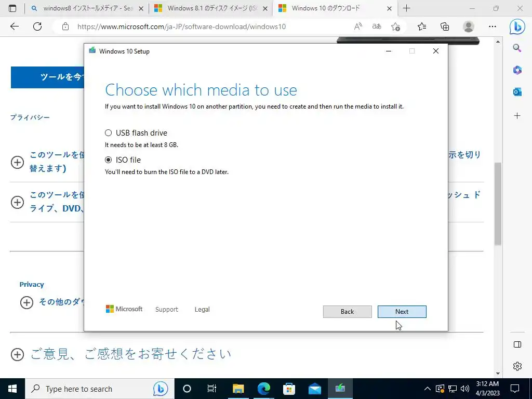Open the tab actions menu icon
This screenshot has width=532, height=399.
point(12,8)
